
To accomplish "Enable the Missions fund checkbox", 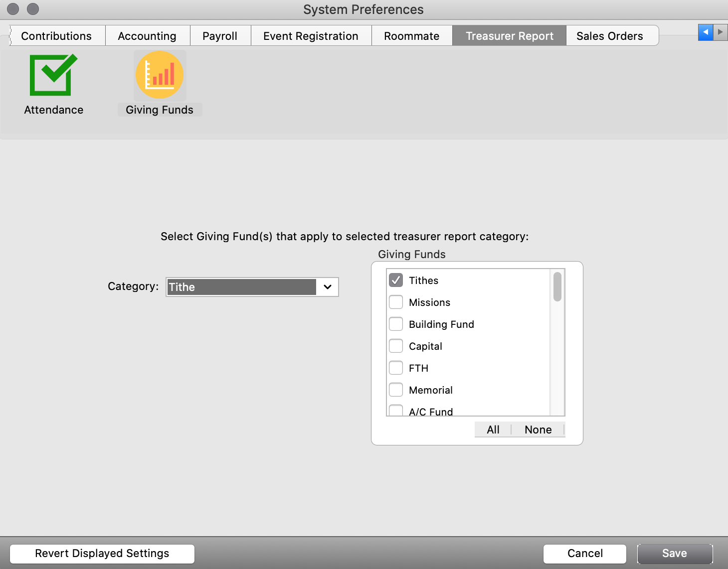I will [x=396, y=302].
